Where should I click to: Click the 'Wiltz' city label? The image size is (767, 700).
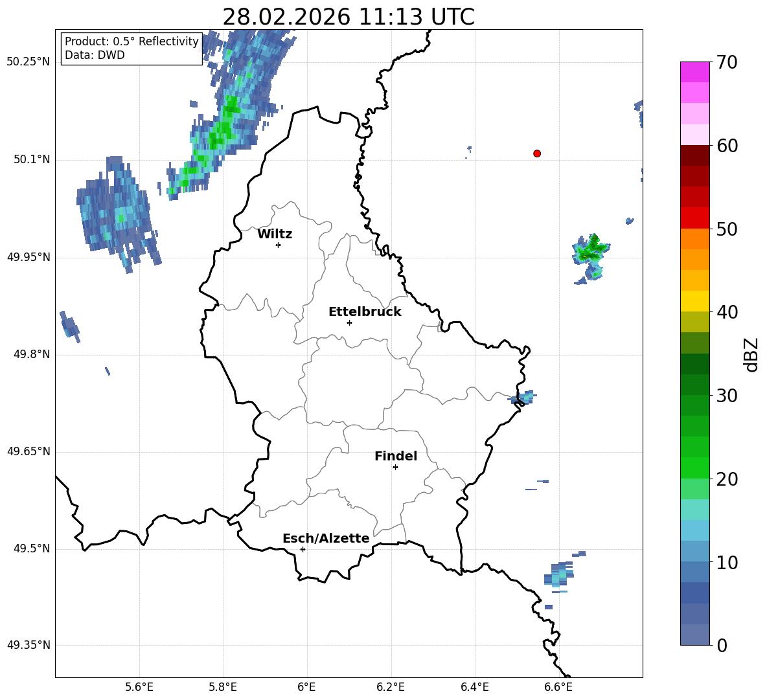[275, 234]
